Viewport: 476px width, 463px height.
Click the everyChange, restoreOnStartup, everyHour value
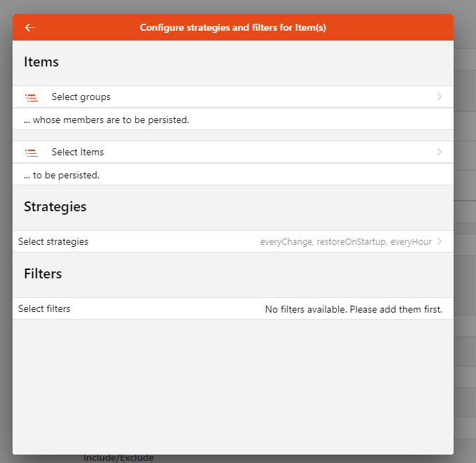click(346, 242)
